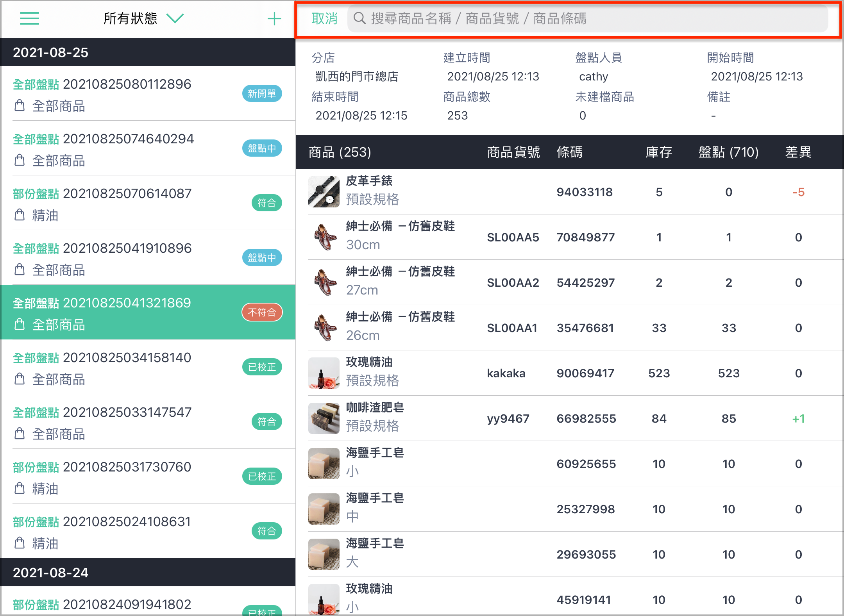Open inventory count 20210825080112896
This screenshot has width=844, height=616.
point(148,93)
